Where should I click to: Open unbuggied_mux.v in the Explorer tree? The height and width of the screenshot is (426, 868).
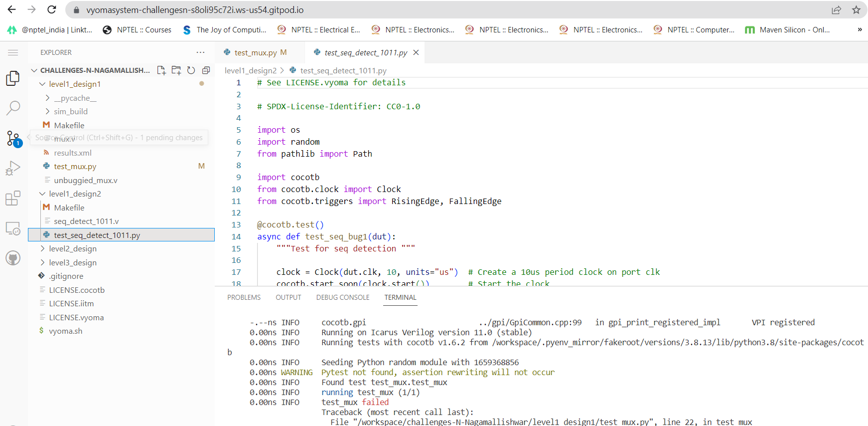pyautogui.click(x=86, y=181)
